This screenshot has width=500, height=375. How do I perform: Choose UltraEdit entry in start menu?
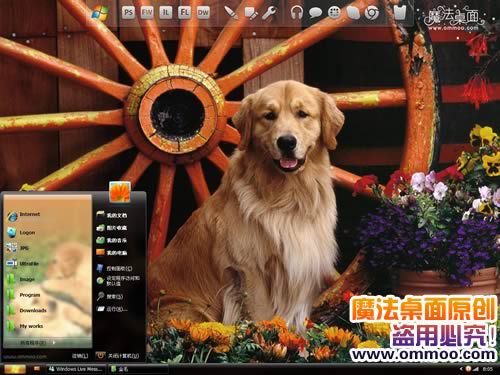[23, 264]
